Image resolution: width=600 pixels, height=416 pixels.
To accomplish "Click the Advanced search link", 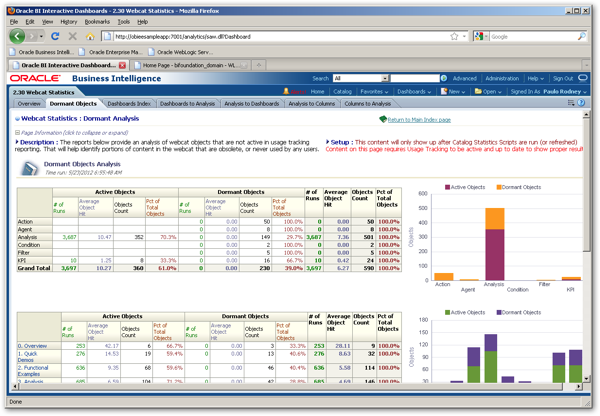I will click(465, 78).
